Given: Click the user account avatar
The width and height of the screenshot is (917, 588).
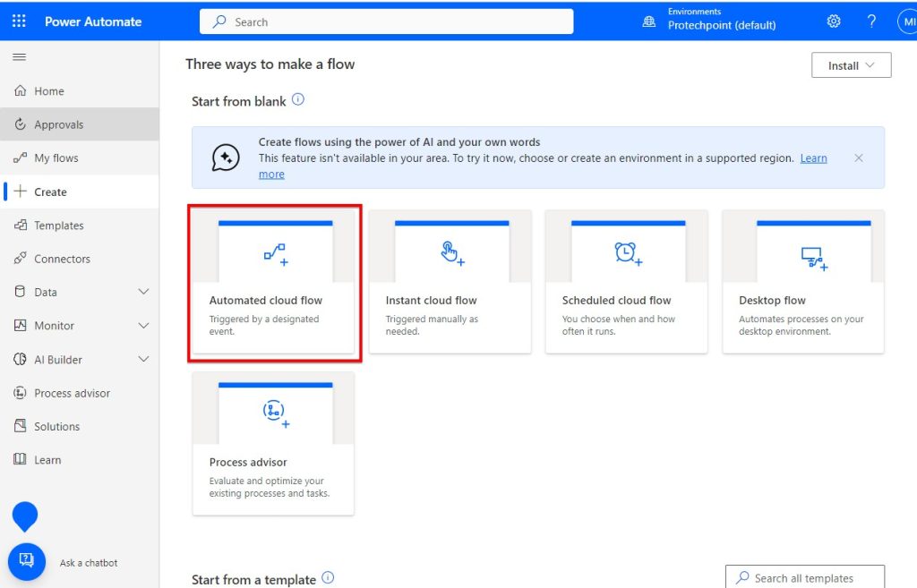Looking at the screenshot, I should click(907, 21).
